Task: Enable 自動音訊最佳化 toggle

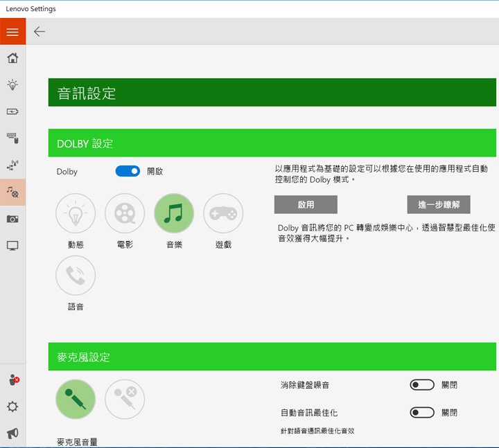Action: point(422,413)
